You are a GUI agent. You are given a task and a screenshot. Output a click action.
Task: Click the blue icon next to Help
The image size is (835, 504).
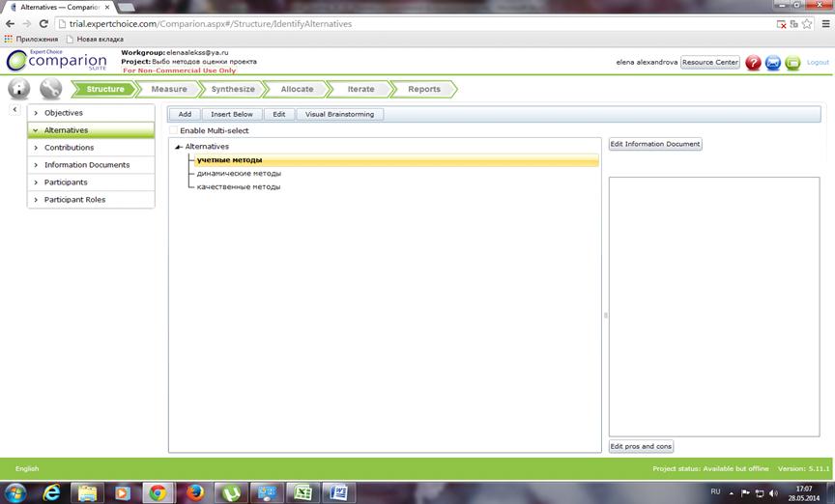(x=773, y=63)
